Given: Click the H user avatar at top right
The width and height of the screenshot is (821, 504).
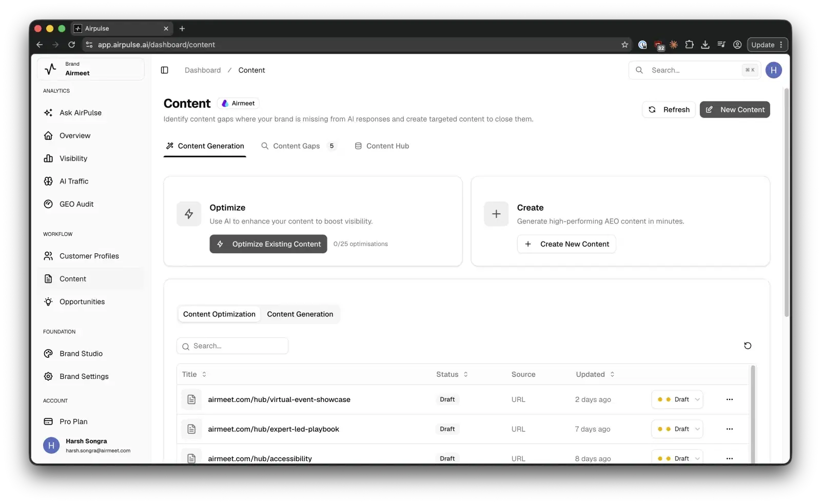Looking at the screenshot, I should click(x=773, y=70).
